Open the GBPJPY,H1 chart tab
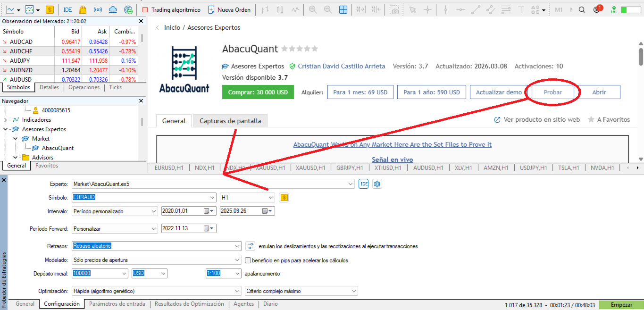 pyautogui.click(x=350, y=168)
